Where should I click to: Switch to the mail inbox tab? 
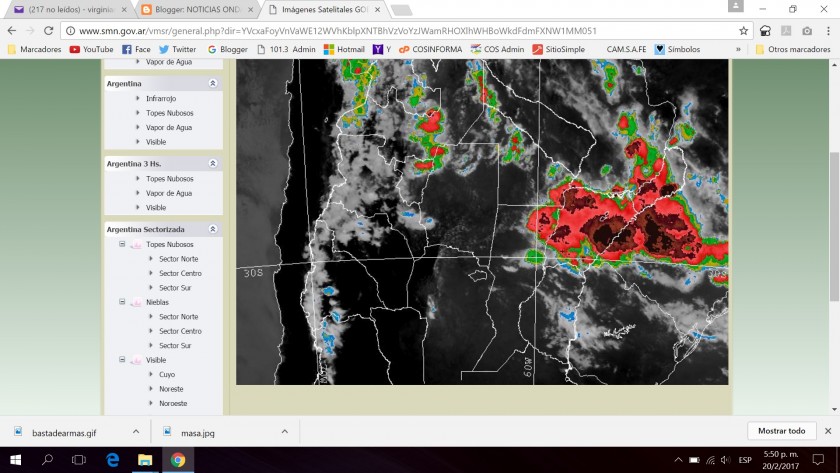tap(68, 9)
